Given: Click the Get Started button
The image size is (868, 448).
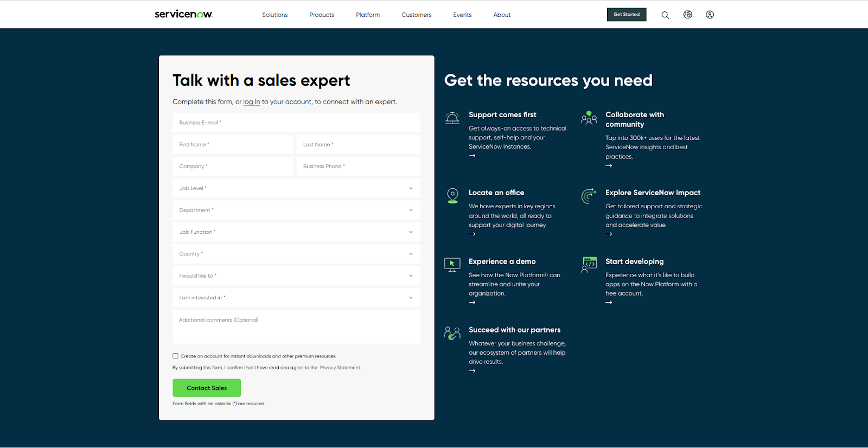Looking at the screenshot, I should pos(627,15).
